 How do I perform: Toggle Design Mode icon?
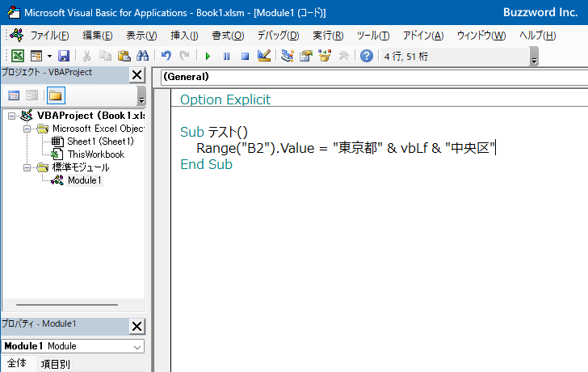264,56
